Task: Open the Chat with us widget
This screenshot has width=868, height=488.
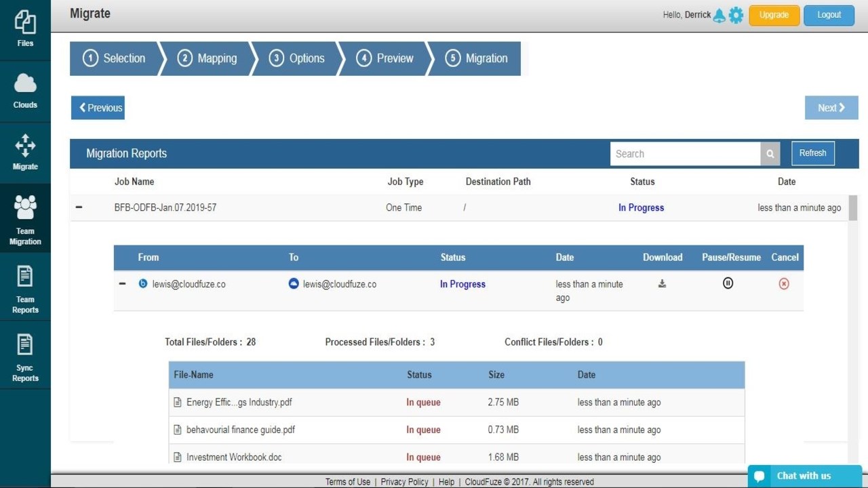Action: click(804, 476)
